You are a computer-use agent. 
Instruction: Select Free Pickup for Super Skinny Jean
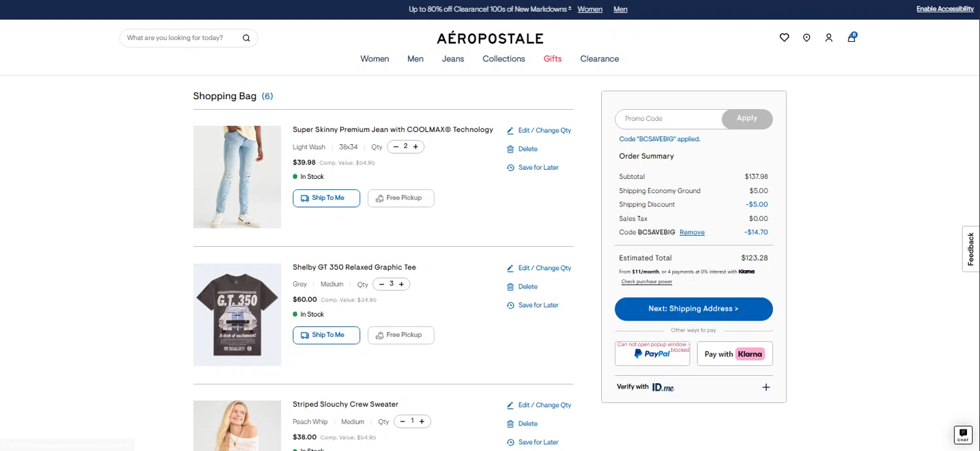(x=400, y=198)
